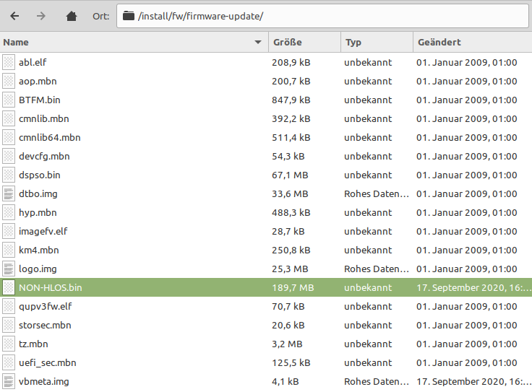Click the highlighted name NON-HLOS.bin

50,287
